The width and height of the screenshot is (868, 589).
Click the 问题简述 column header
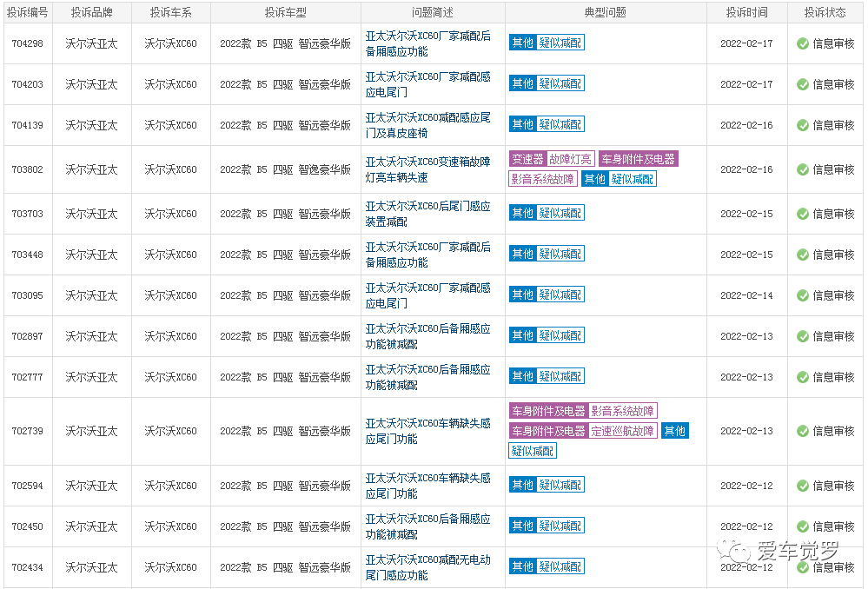point(433,13)
